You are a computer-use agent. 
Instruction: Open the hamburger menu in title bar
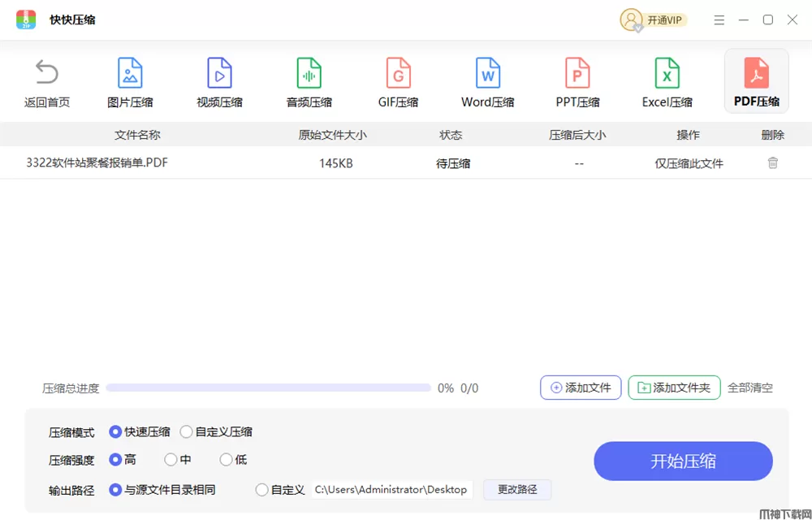(719, 20)
